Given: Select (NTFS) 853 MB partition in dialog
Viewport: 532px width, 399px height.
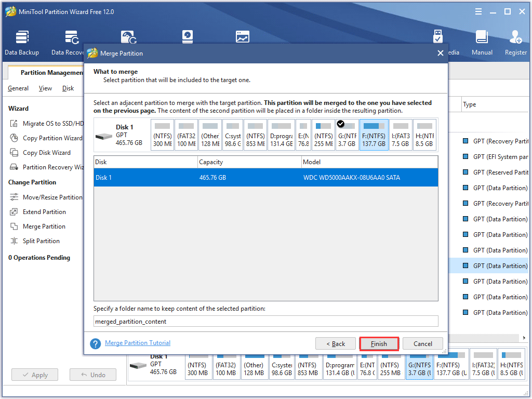Looking at the screenshot, I should 255,135.
